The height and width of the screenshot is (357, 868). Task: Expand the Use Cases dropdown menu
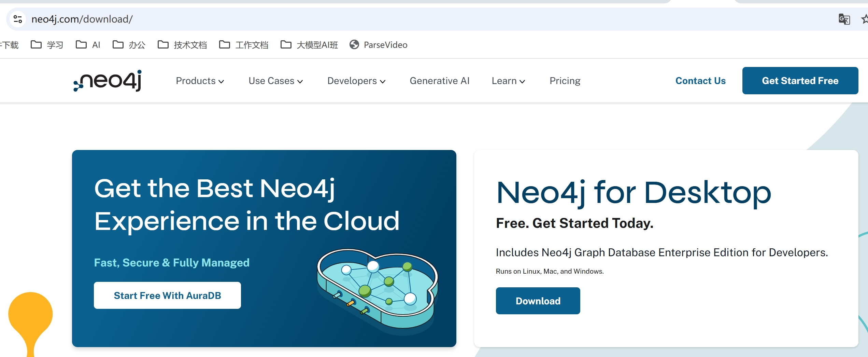coord(275,81)
